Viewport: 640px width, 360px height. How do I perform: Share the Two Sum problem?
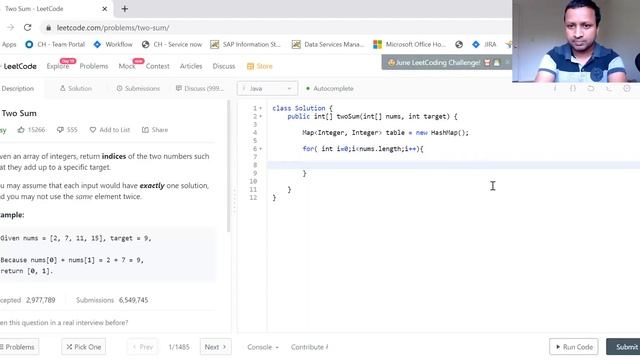click(x=155, y=130)
